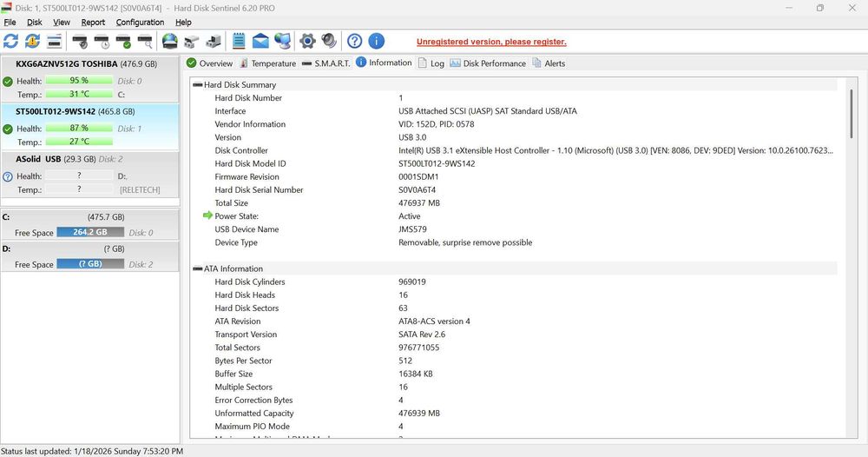Open the blue notepad report icon

click(x=239, y=41)
